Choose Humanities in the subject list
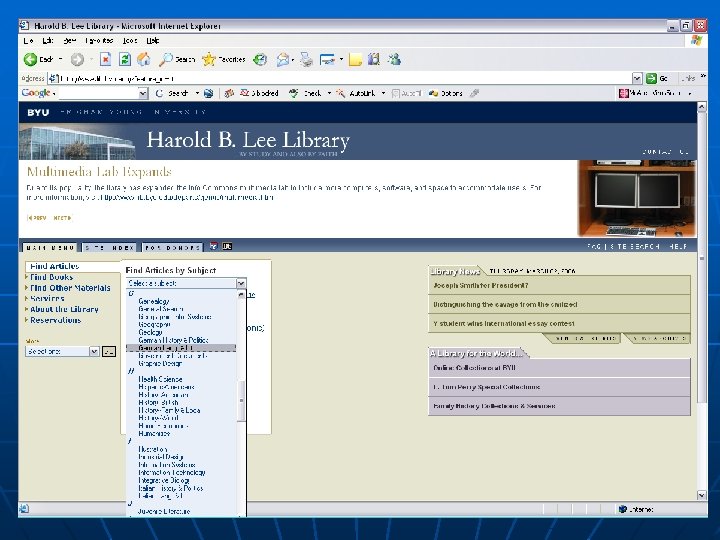Image resolution: width=720 pixels, height=540 pixels. 154,433
